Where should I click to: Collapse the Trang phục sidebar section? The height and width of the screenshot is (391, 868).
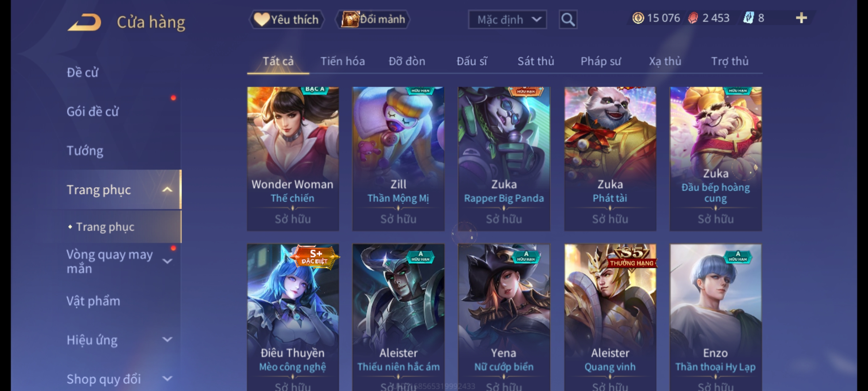[x=167, y=190]
